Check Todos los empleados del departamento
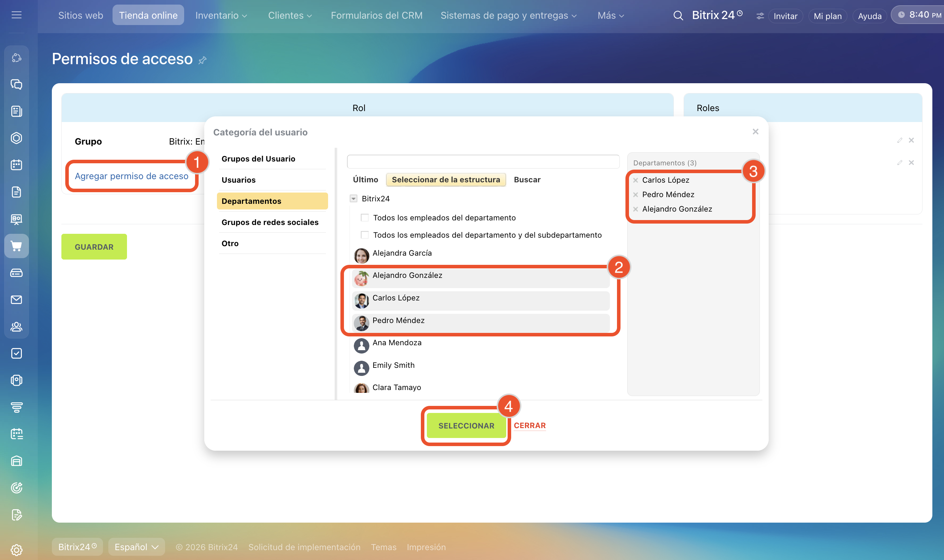 pos(365,218)
